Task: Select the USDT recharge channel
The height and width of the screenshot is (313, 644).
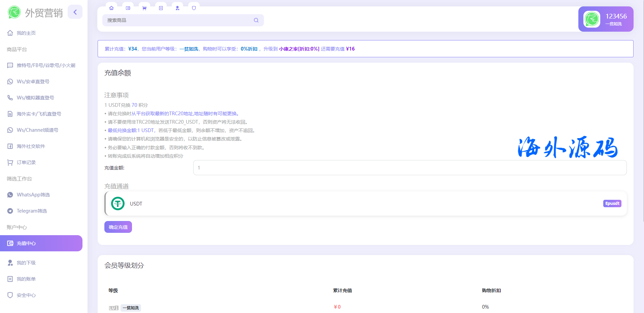Action: click(x=366, y=204)
